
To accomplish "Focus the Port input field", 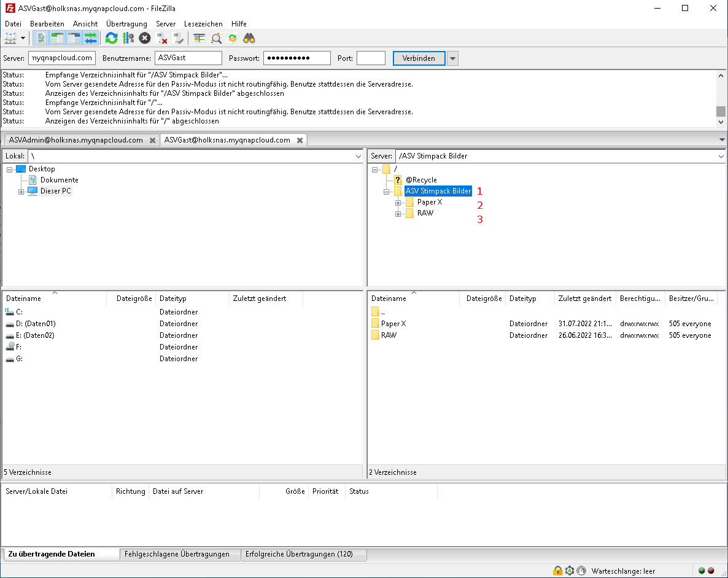I will [x=371, y=58].
